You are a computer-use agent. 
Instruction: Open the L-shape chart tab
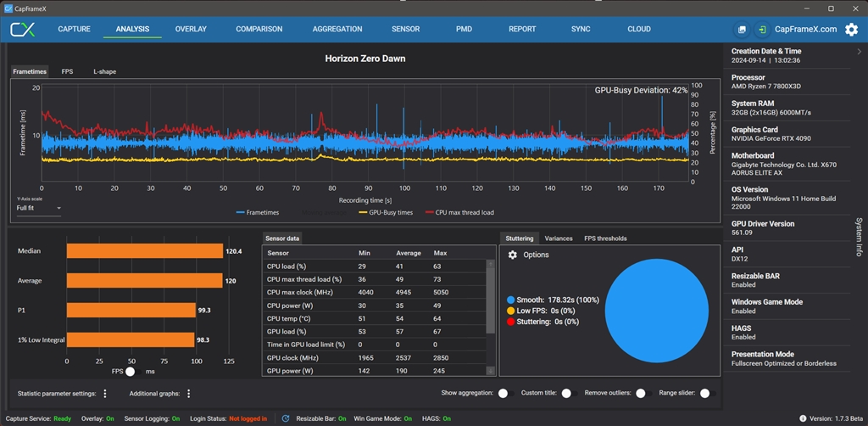(x=104, y=72)
